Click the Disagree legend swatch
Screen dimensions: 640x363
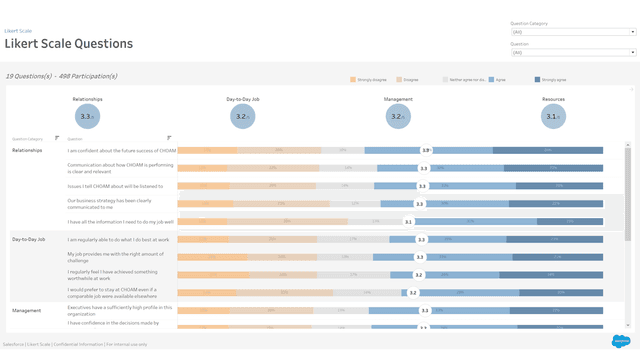click(x=399, y=80)
